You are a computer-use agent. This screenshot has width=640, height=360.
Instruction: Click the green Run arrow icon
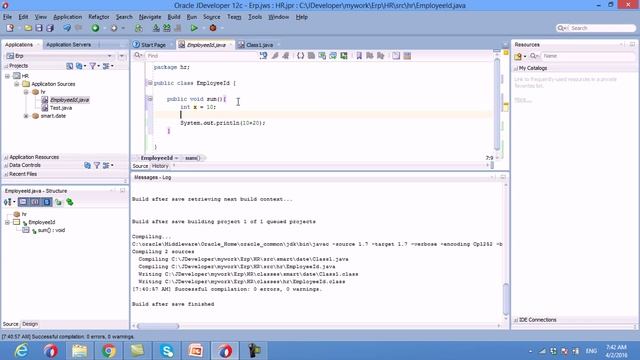194,28
